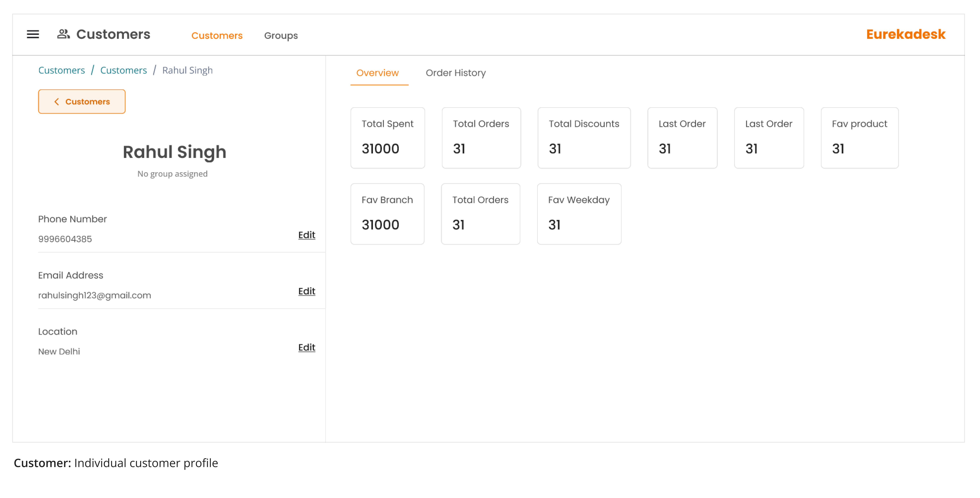The height and width of the screenshot is (498, 980).
Task: Click the New Delhi location value
Action: (59, 352)
